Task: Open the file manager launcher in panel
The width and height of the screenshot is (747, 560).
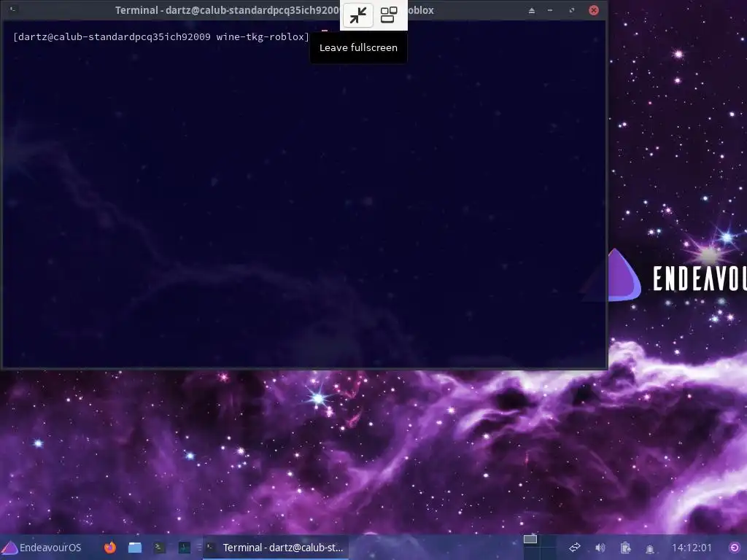Action: tap(135, 548)
